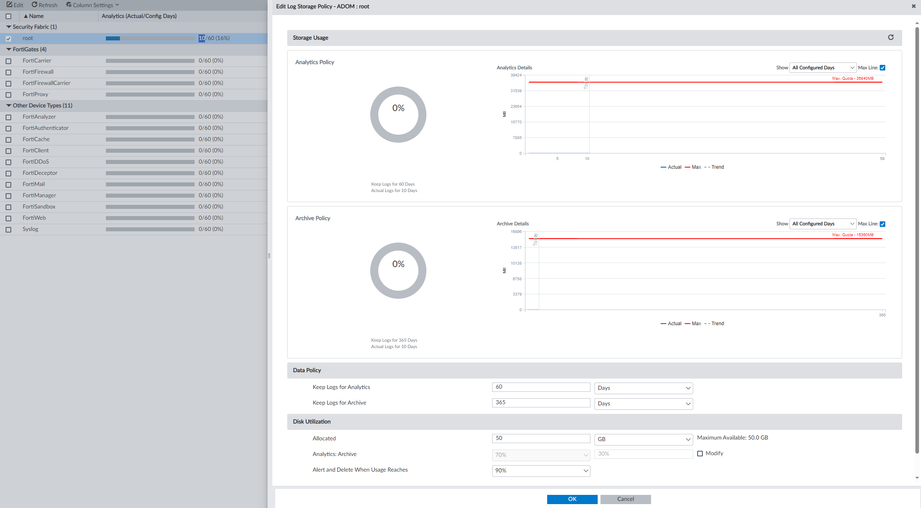Click the OK button
This screenshot has width=921, height=508.
point(572,499)
